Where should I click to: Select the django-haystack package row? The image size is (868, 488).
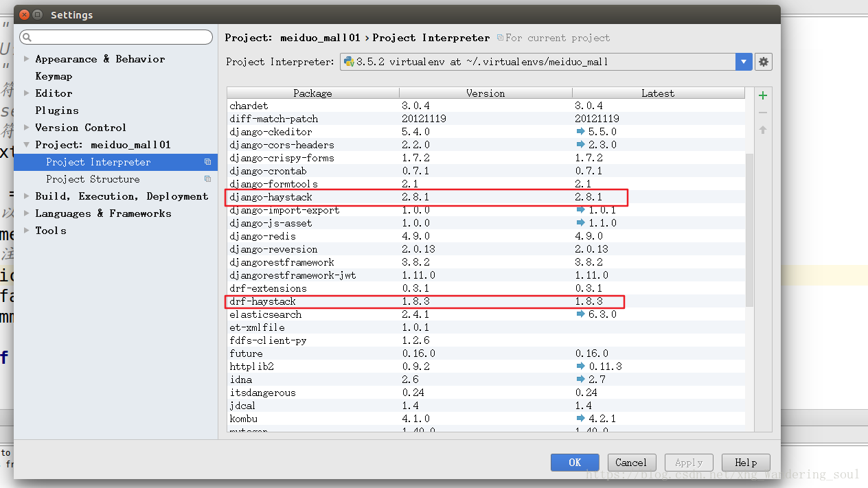tap(486, 197)
